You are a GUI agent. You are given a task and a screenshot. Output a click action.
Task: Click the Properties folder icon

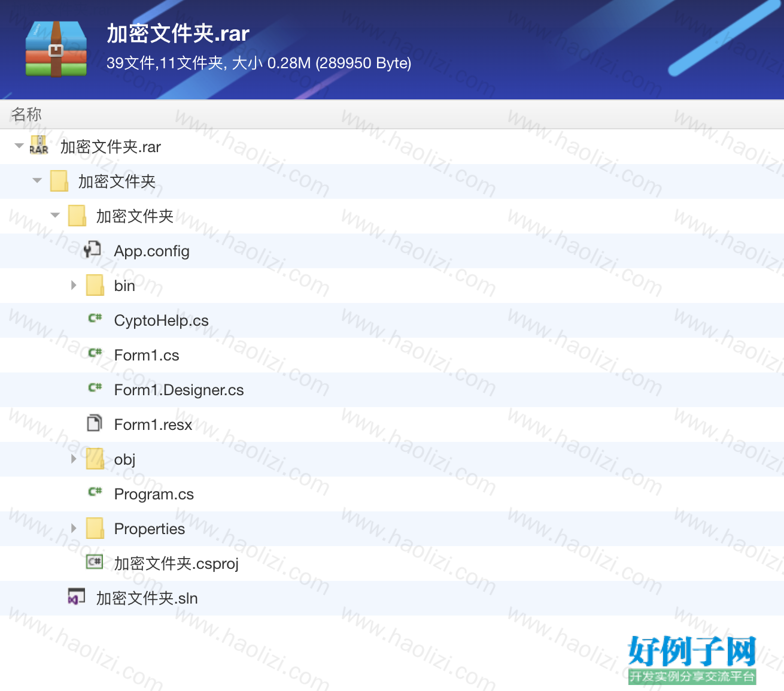[x=95, y=528]
